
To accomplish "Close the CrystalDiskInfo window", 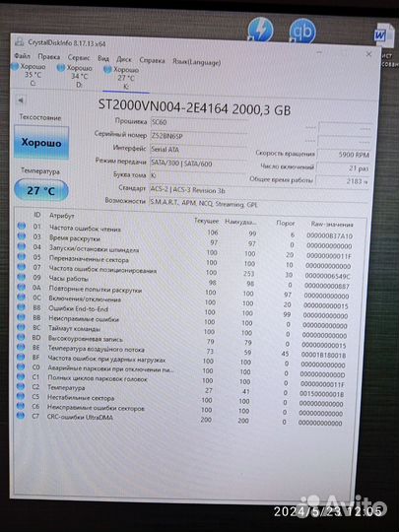I will (368, 54).
